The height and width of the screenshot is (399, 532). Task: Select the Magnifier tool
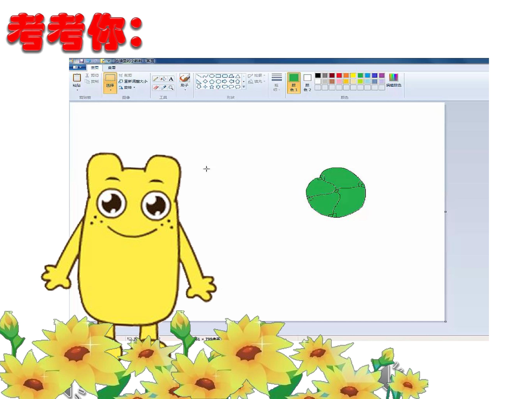click(171, 88)
